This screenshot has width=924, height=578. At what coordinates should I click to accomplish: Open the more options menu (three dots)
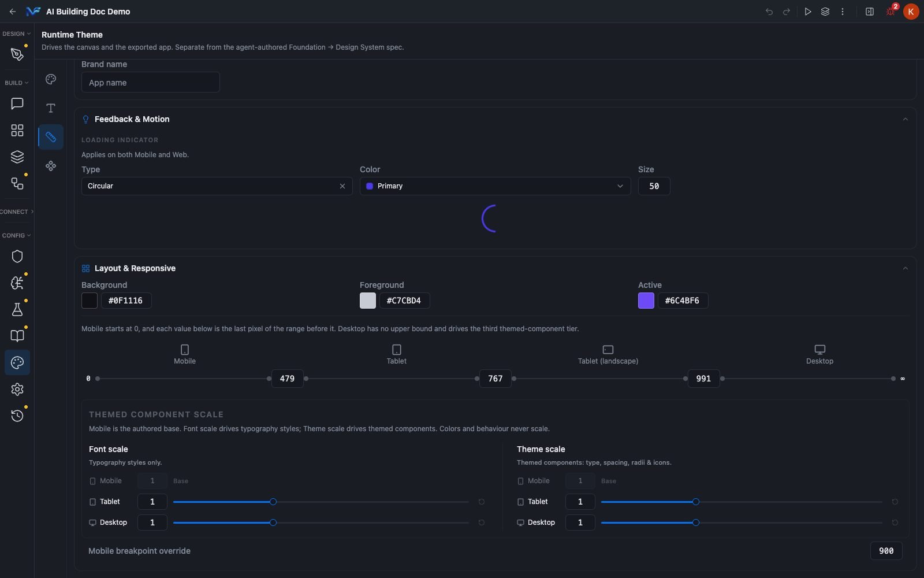[x=842, y=12]
